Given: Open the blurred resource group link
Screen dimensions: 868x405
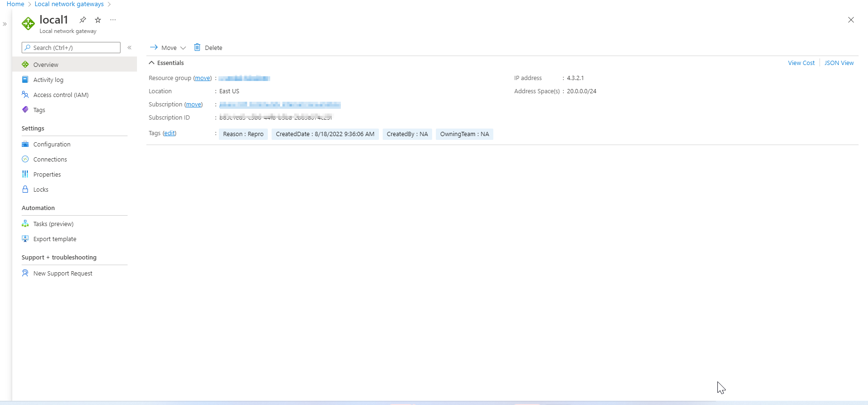Looking at the screenshot, I should [244, 78].
